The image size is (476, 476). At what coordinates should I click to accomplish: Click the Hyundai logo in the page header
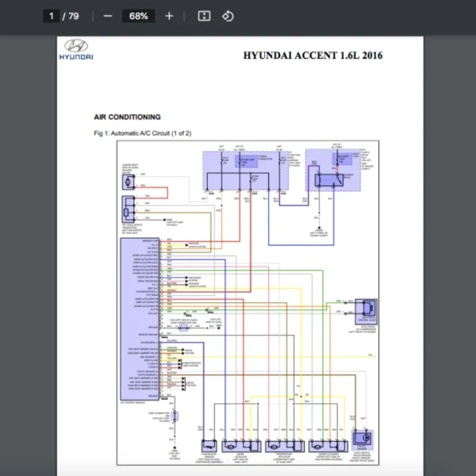coord(77,51)
